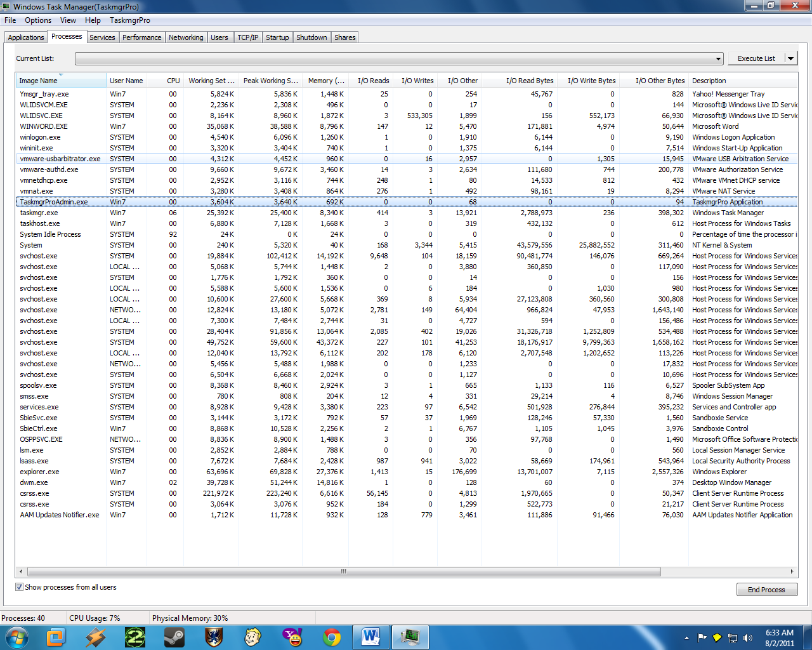Viewport: 812px width, 650px height.
Task: Select the taskmgr.exe process
Action: point(407,213)
